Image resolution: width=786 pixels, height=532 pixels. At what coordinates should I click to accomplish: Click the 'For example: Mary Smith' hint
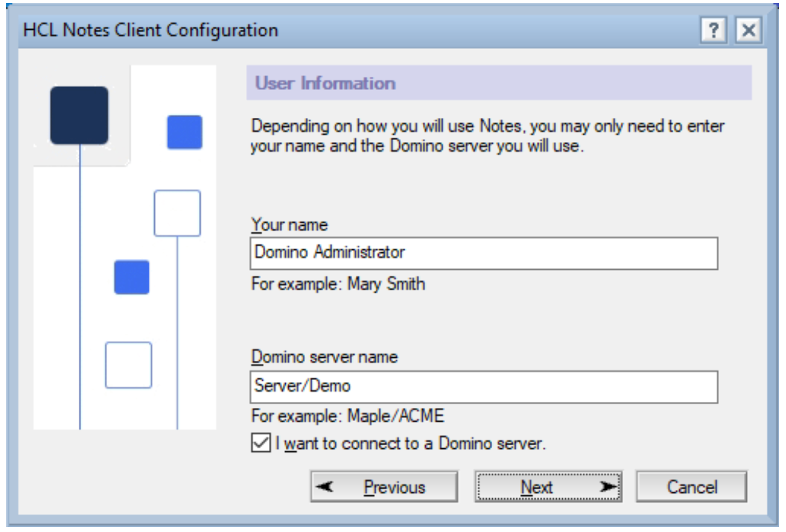338,284
